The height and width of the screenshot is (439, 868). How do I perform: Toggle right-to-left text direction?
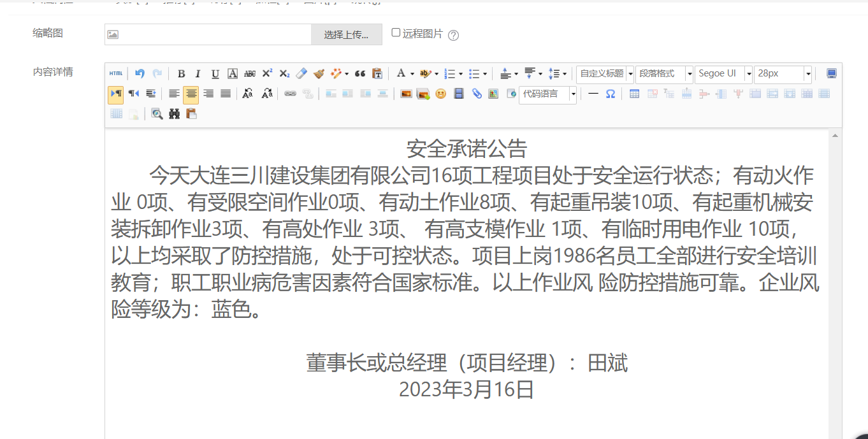point(133,94)
